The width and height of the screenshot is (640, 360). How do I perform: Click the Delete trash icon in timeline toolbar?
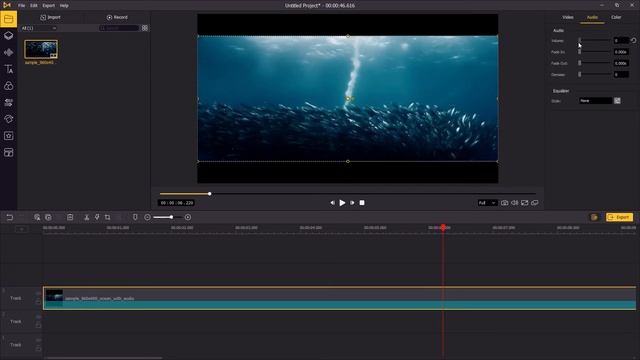(70, 218)
